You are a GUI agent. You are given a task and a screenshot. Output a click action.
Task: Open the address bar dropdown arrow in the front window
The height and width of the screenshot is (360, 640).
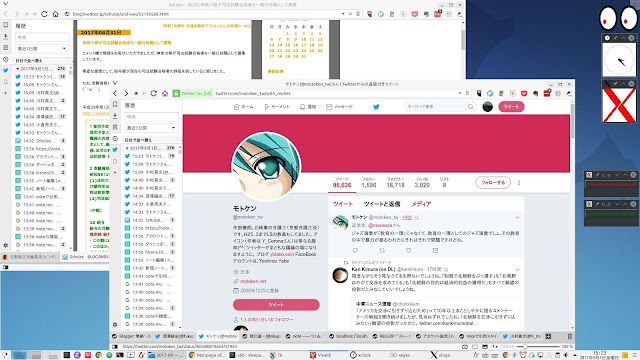point(460,93)
